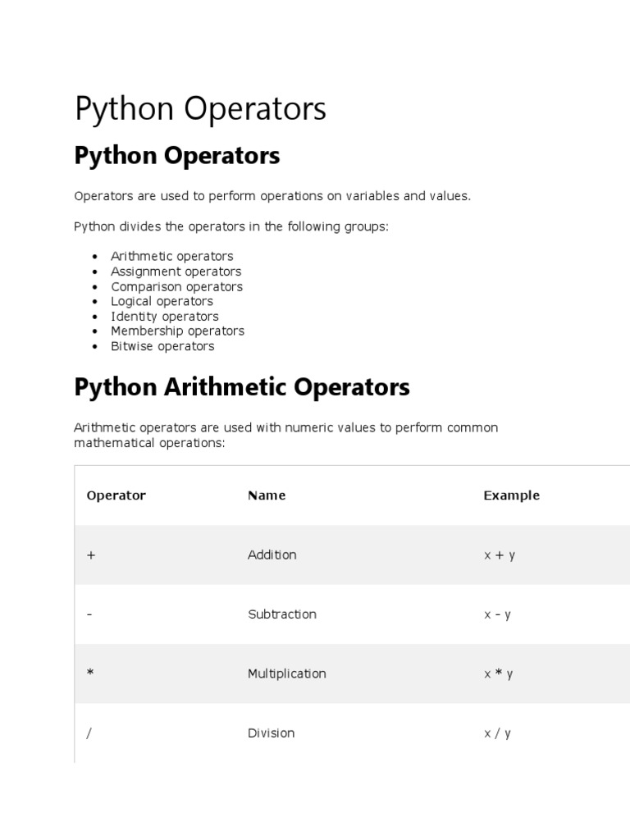Click the large 'Python Operators' page title
Viewport: 630px width, 840px height.
(x=200, y=109)
